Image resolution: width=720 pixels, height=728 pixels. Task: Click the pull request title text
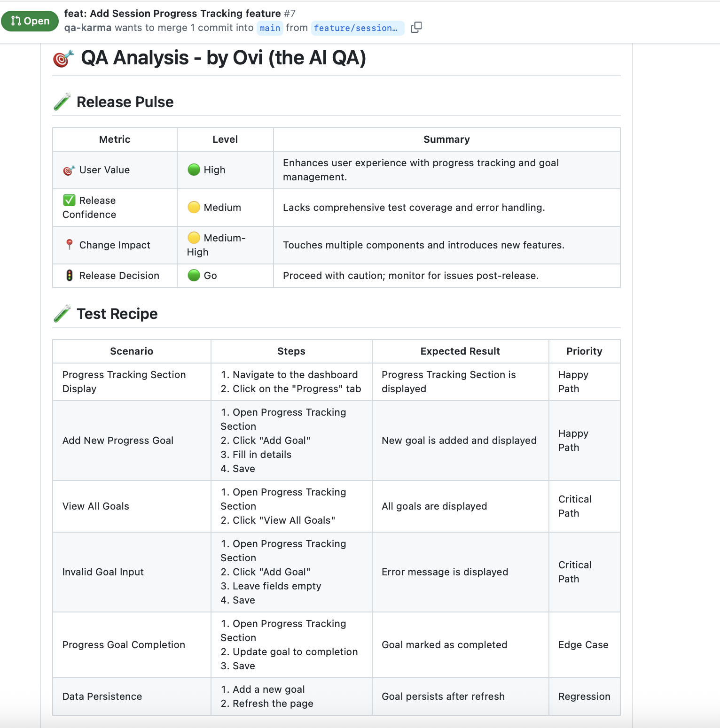tap(172, 14)
